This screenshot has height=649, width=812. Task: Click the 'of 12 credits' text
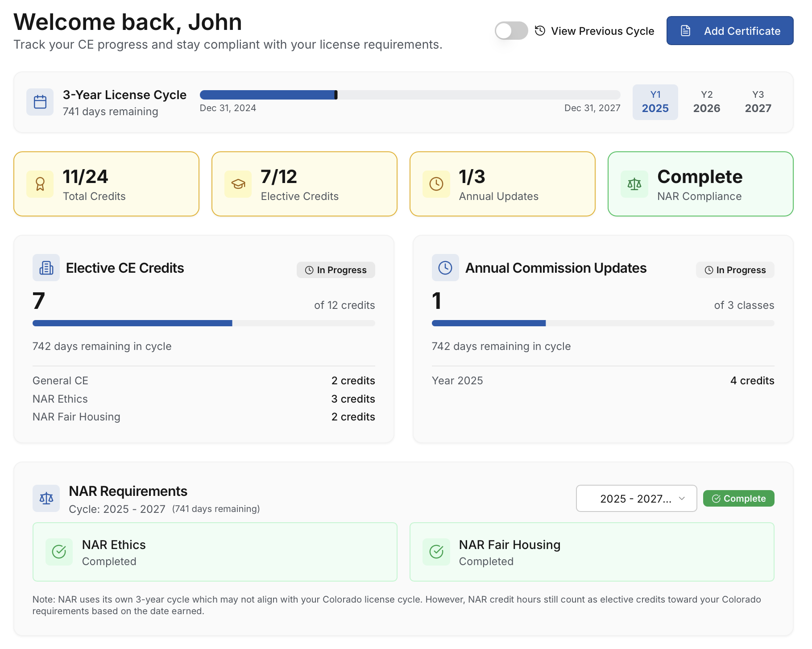[344, 305]
